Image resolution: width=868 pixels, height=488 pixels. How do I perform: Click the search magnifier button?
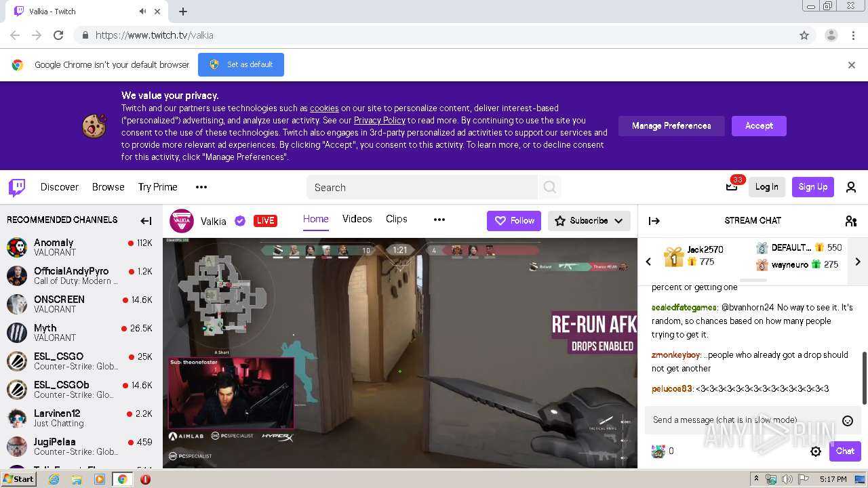click(550, 187)
